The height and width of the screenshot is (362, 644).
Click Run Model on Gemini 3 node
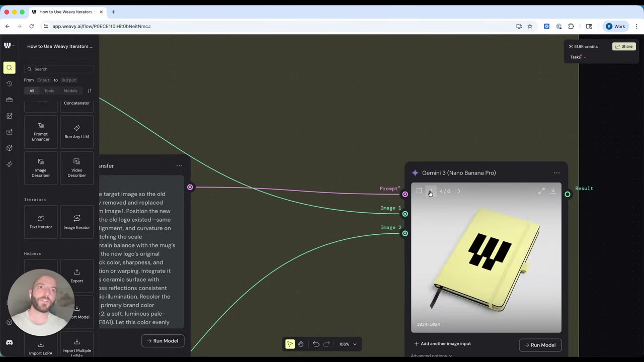tap(540, 345)
